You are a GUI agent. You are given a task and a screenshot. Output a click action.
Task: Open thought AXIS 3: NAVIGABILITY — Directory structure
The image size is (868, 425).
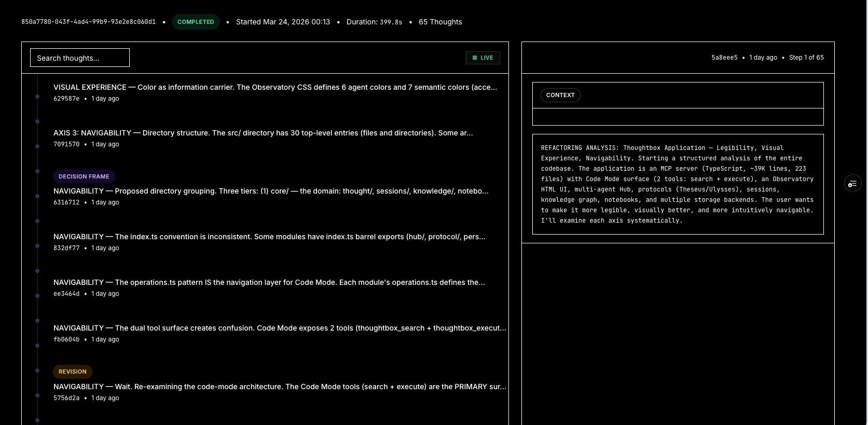(263, 133)
